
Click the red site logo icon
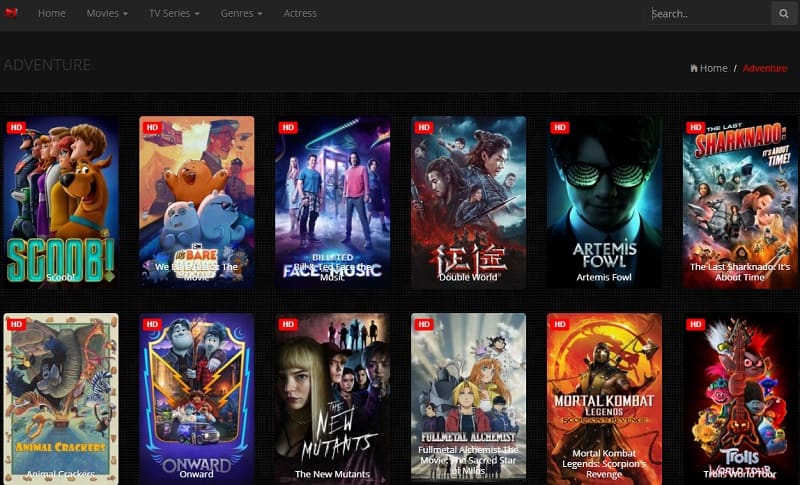click(11, 12)
